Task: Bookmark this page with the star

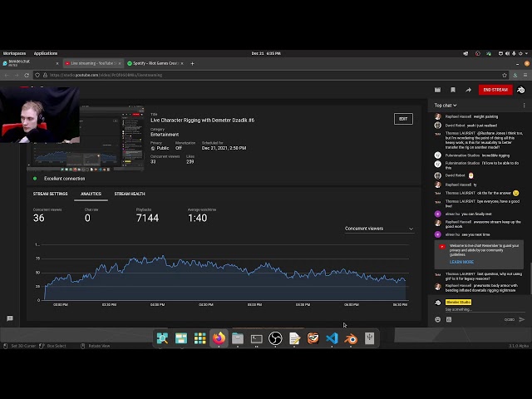Action: click(505, 75)
